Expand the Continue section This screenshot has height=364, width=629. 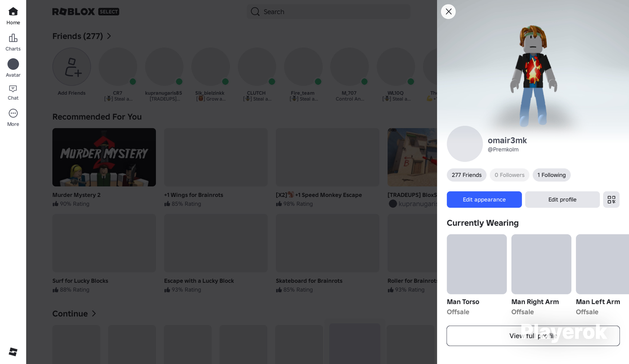[74, 313]
